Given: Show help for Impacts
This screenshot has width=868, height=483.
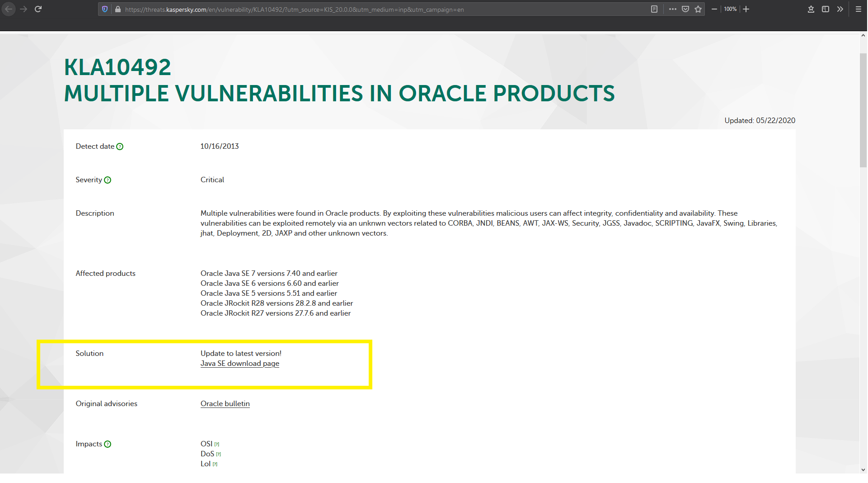Looking at the screenshot, I should pyautogui.click(x=108, y=444).
